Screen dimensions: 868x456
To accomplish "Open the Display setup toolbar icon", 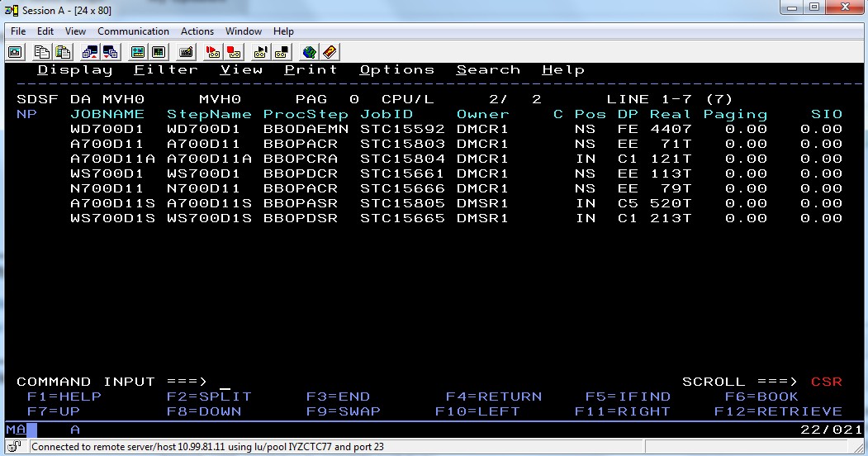I will [137, 52].
